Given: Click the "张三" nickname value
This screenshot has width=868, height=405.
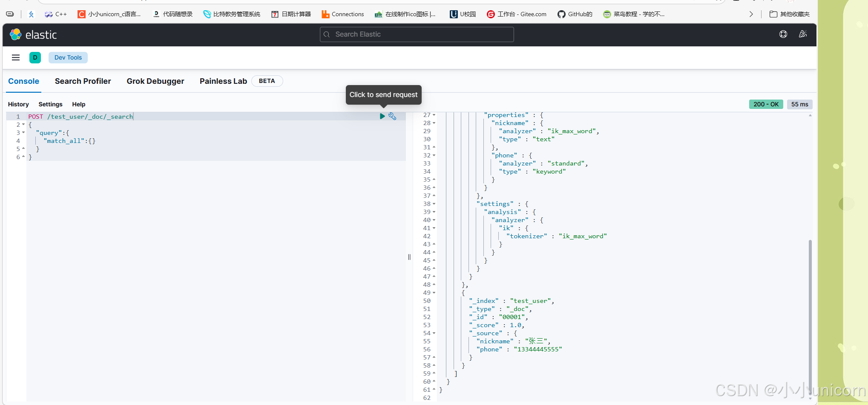Looking at the screenshot, I should point(536,341).
